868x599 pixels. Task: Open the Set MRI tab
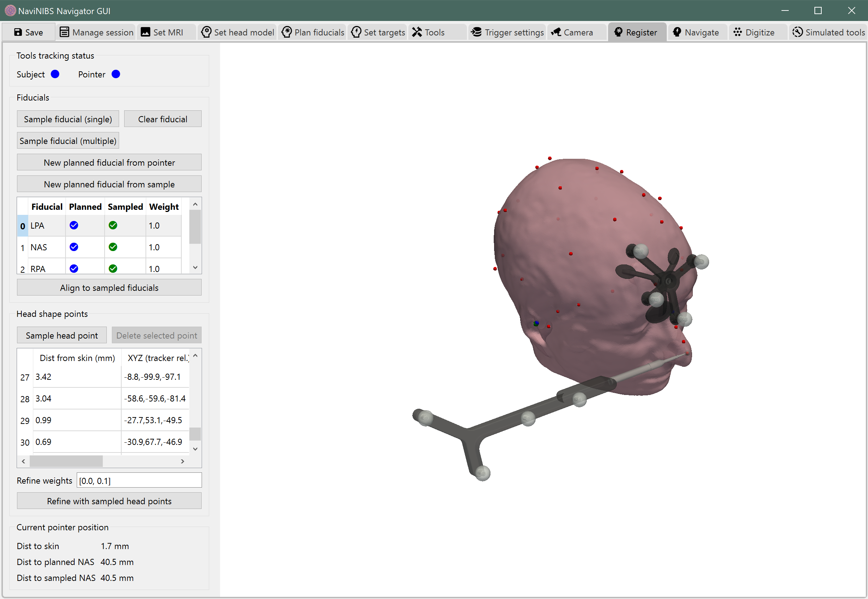166,32
